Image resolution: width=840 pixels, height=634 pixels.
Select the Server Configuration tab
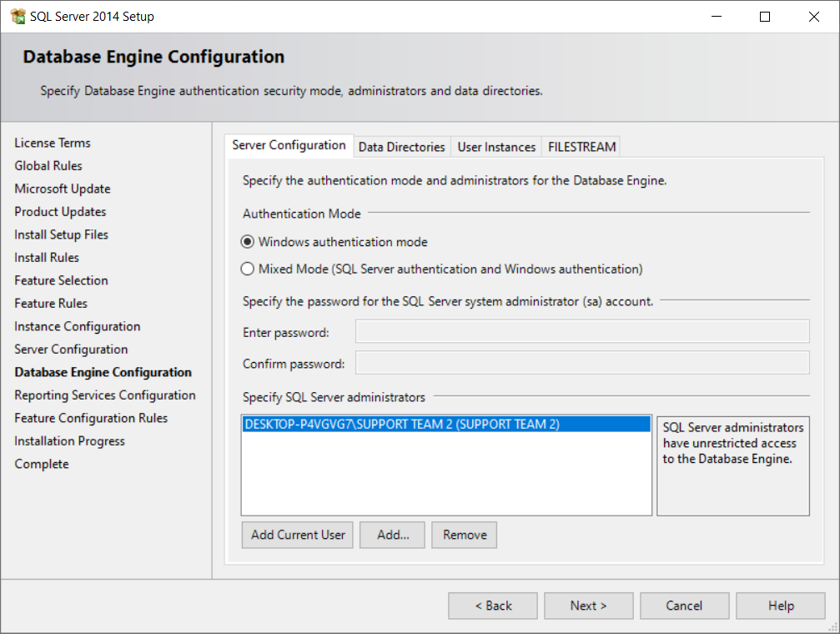pyautogui.click(x=289, y=145)
